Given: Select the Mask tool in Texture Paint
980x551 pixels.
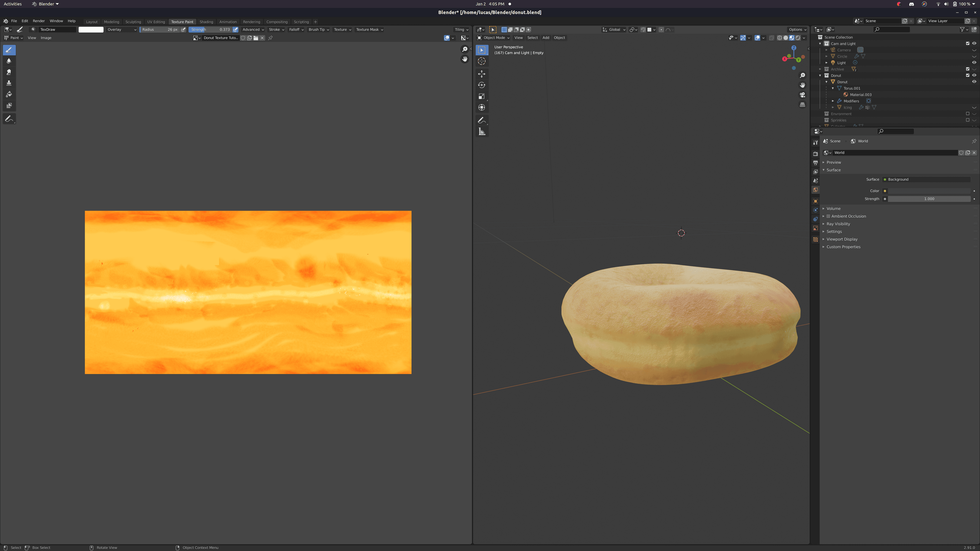Looking at the screenshot, I should pos(9,105).
